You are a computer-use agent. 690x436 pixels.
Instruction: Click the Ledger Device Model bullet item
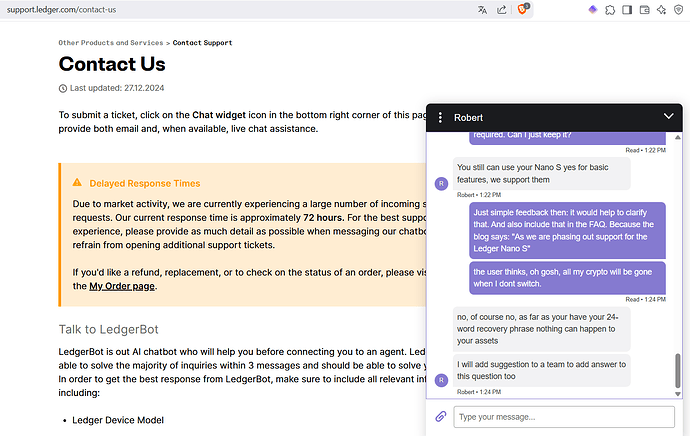(118, 420)
